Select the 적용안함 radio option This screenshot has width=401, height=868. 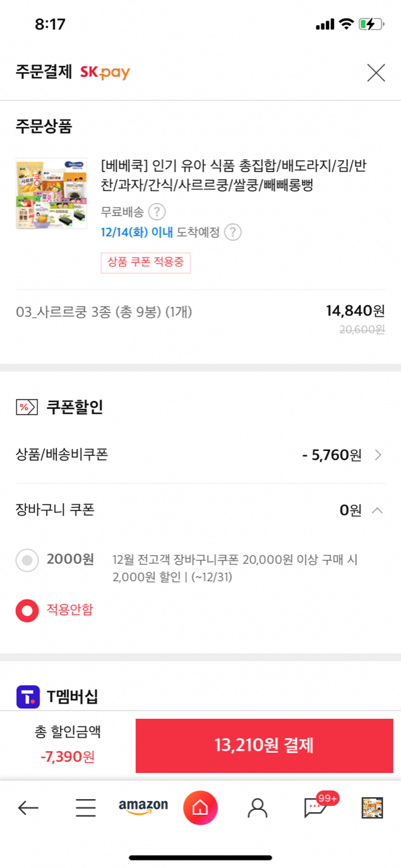pyautogui.click(x=27, y=610)
